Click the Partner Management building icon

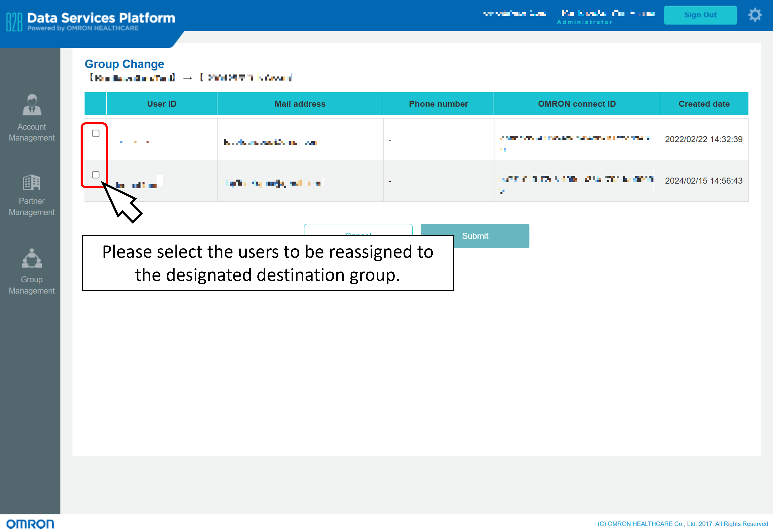[x=32, y=182]
